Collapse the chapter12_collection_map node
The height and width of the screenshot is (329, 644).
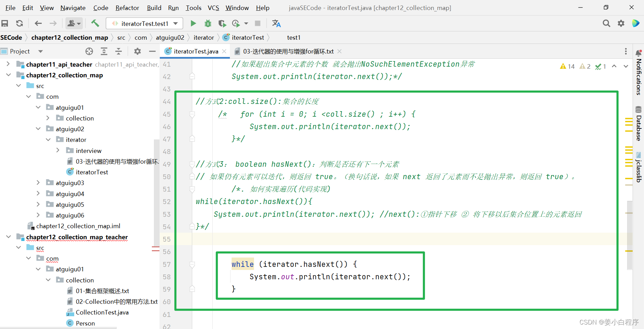click(x=8, y=75)
